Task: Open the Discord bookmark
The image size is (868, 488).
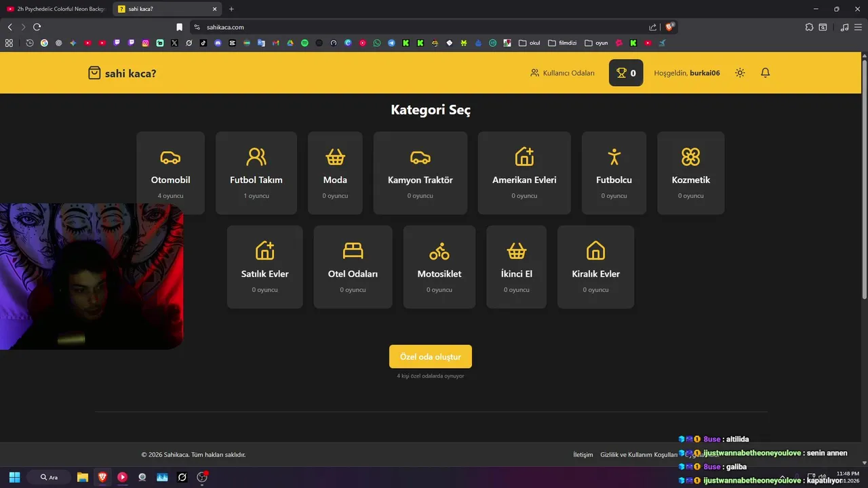Action: point(218,43)
